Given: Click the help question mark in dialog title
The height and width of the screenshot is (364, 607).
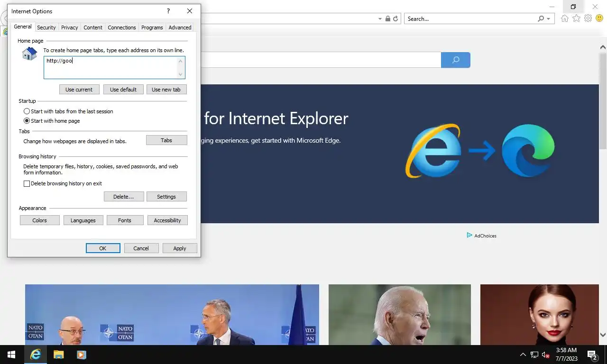Looking at the screenshot, I should [x=168, y=11].
